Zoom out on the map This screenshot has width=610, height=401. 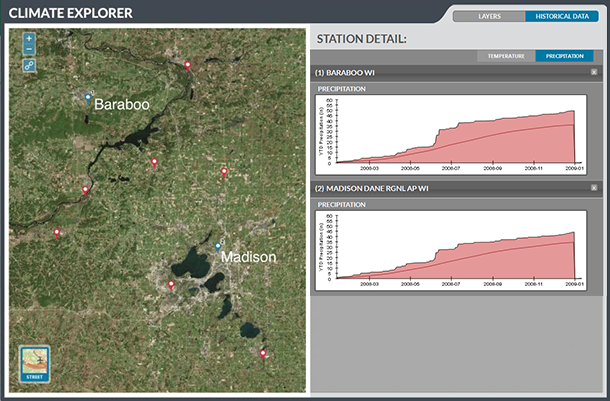(x=29, y=49)
